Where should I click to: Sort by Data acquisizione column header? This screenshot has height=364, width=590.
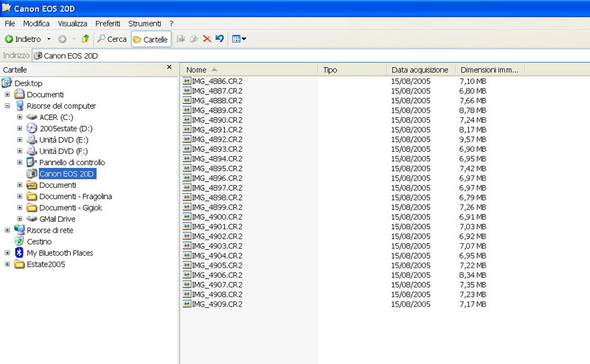pos(419,70)
